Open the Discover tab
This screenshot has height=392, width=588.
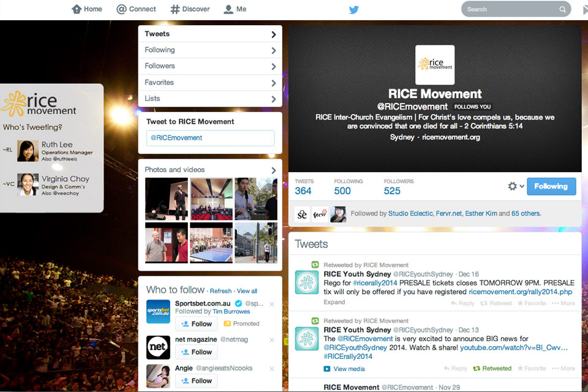coord(190,9)
